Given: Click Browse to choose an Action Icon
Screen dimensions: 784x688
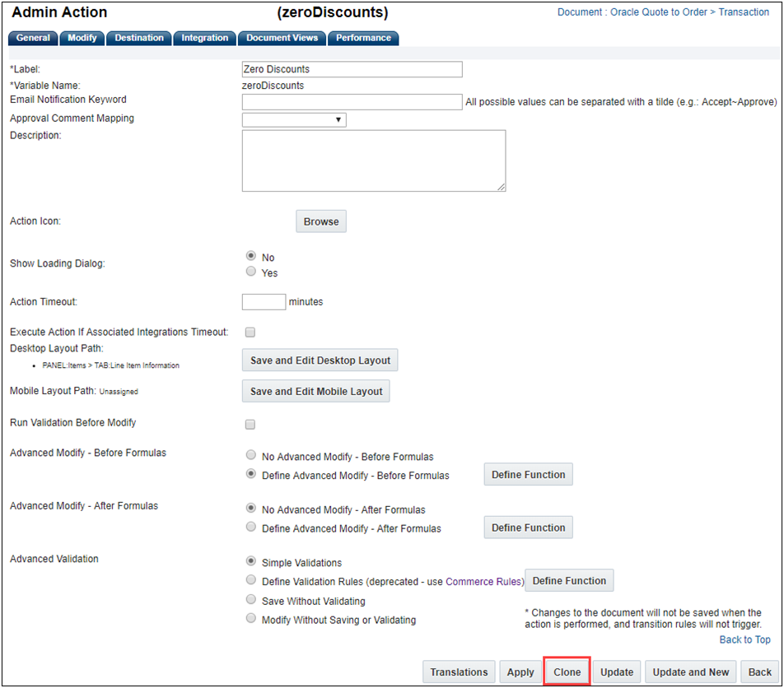Looking at the screenshot, I should tap(320, 221).
